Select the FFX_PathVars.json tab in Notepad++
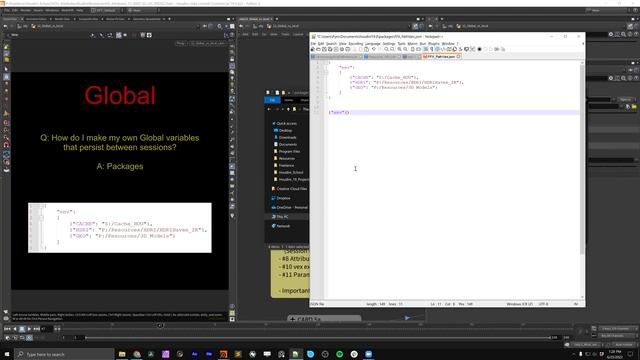Viewport: 640px width, 360px height. point(441,56)
